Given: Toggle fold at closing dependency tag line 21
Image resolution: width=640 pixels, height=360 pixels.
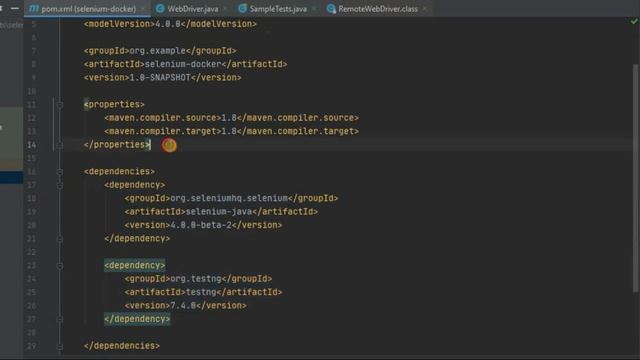Looking at the screenshot, I should pos(60,238).
